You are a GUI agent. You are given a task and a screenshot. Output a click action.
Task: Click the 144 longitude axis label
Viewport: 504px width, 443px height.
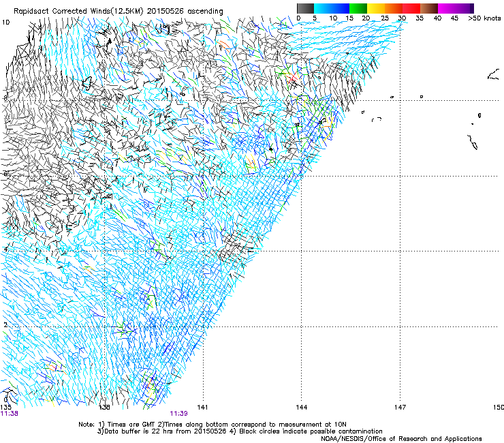(302, 408)
